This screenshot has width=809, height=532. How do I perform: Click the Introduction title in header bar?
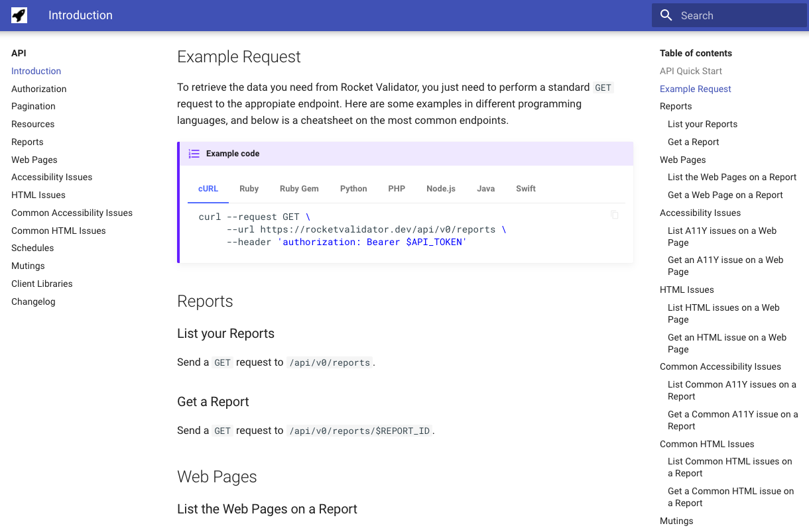80,15
